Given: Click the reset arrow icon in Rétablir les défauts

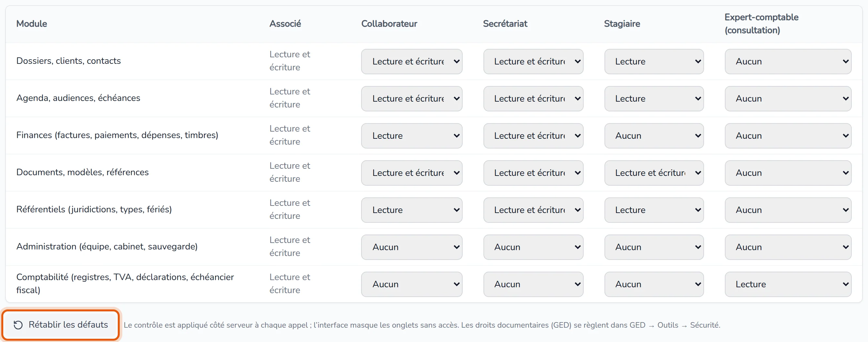Looking at the screenshot, I should pyautogui.click(x=18, y=325).
